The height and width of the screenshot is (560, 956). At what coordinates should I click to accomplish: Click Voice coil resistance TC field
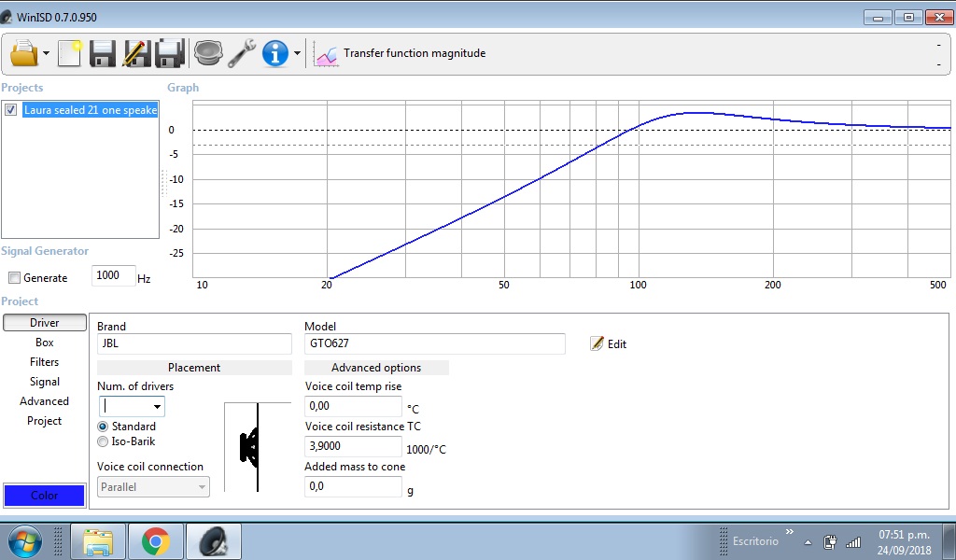coord(353,447)
